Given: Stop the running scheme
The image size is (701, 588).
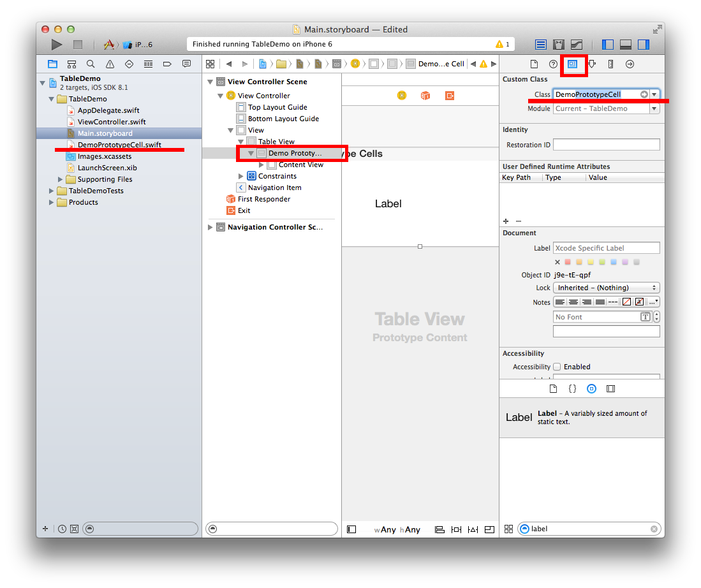Looking at the screenshot, I should pyautogui.click(x=78, y=45).
